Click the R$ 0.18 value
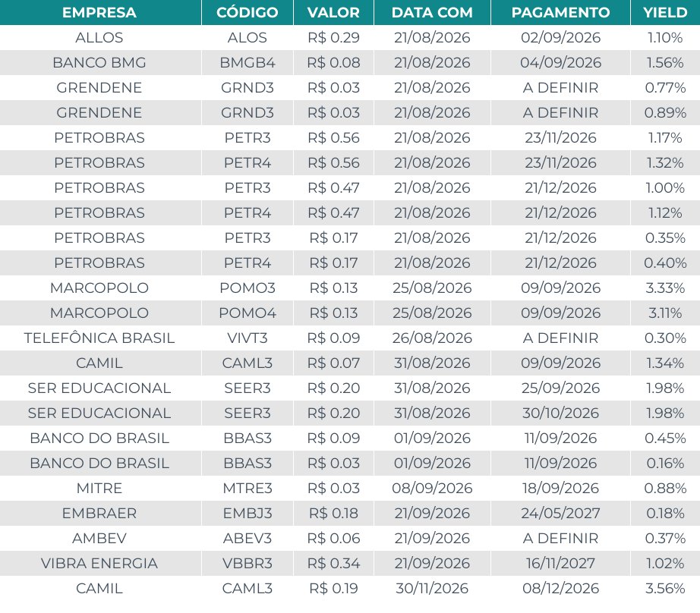Screen dimensions: 700x613 333,513
